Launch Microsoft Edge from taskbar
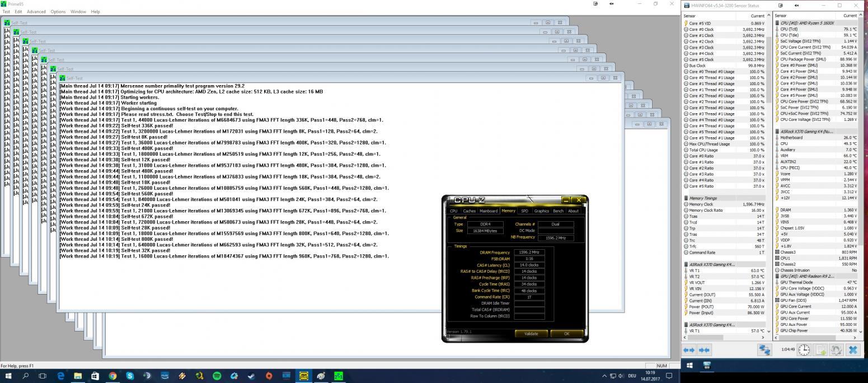868x383 pixels. point(60,376)
